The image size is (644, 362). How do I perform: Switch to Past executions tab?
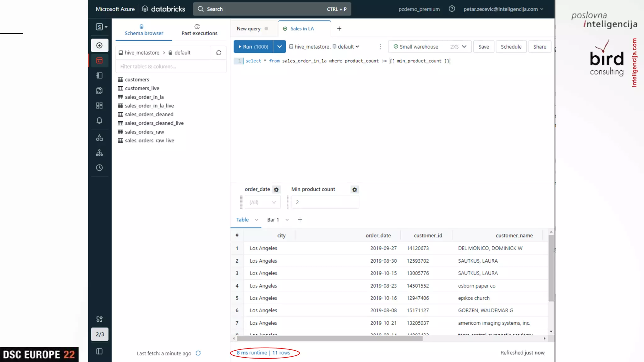(199, 30)
